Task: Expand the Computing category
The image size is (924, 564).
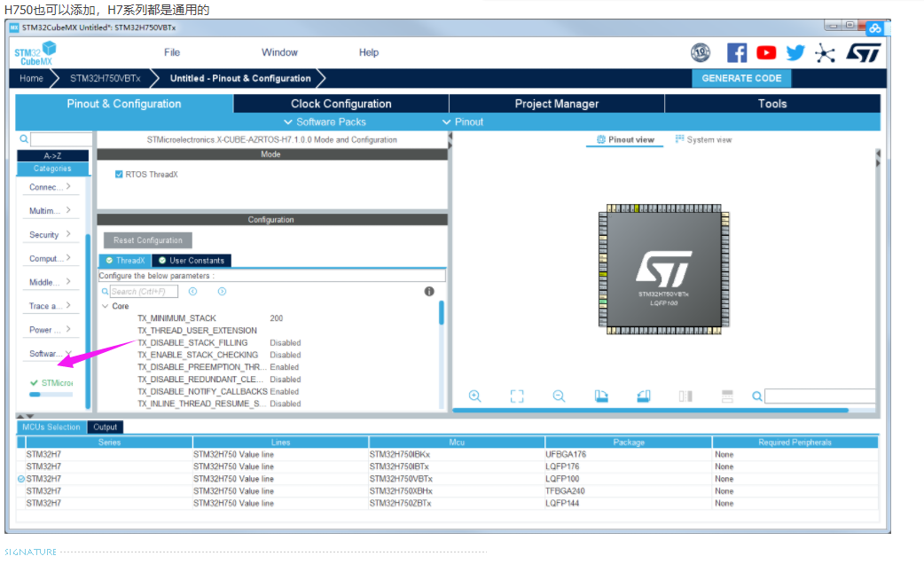Action: coord(50,258)
